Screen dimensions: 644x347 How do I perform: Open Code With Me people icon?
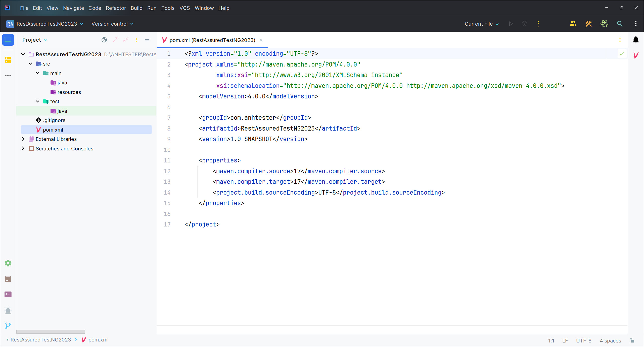click(x=573, y=24)
